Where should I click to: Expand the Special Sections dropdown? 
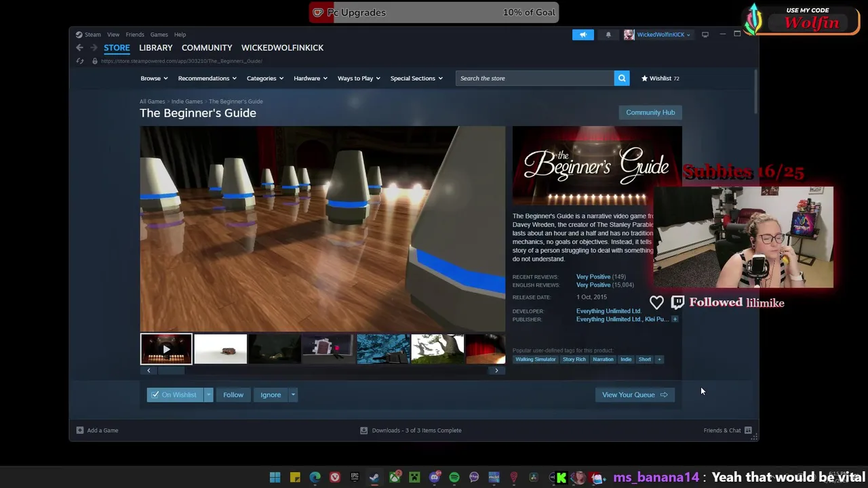[x=416, y=78]
